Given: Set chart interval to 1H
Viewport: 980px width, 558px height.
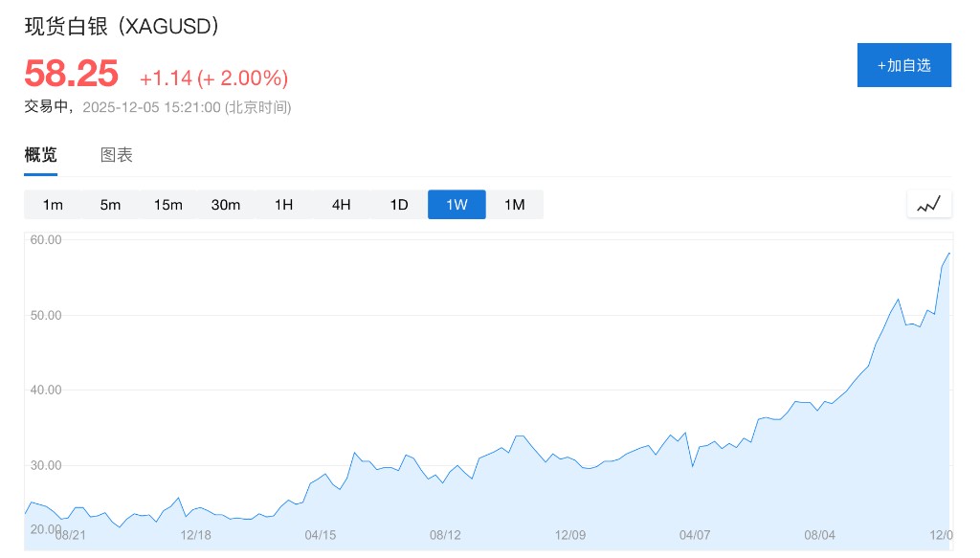Looking at the screenshot, I should coord(283,205).
